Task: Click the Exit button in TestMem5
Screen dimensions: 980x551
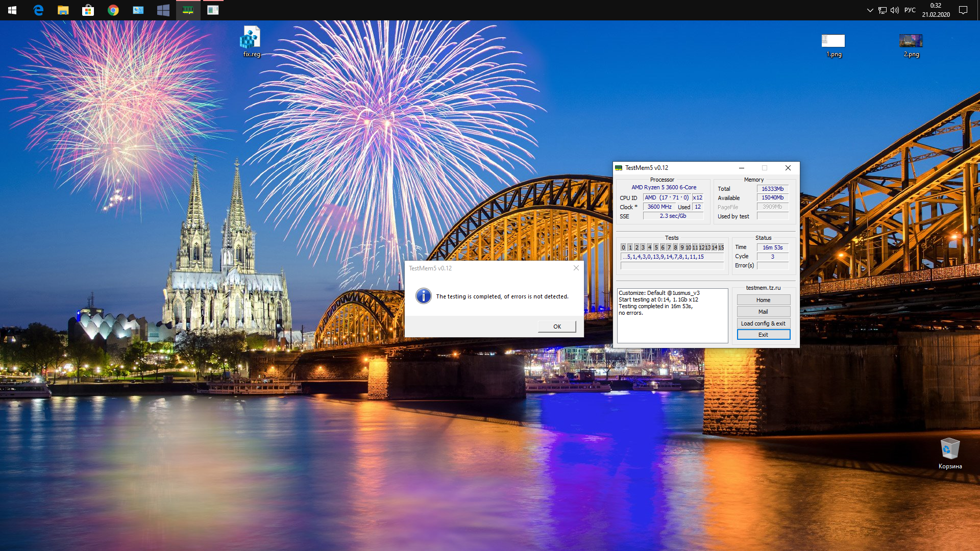Action: coord(763,335)
